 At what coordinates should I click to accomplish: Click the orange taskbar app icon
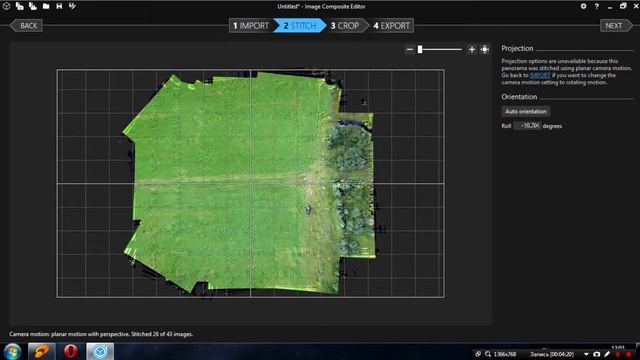[x=41, y=351]
